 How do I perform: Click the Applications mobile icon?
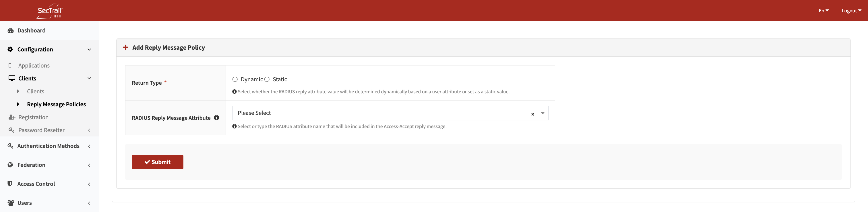point(10,65)
